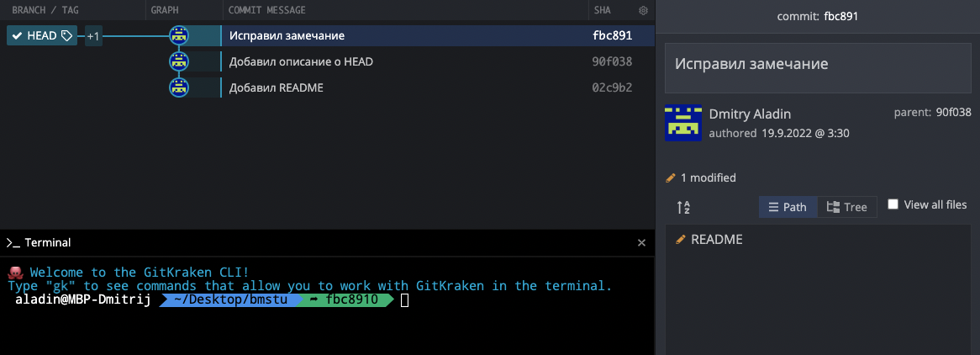This screenshot has width=980, height=355.
Task: Click the top commit avatar node in the graph
Action: pos(178,36)
